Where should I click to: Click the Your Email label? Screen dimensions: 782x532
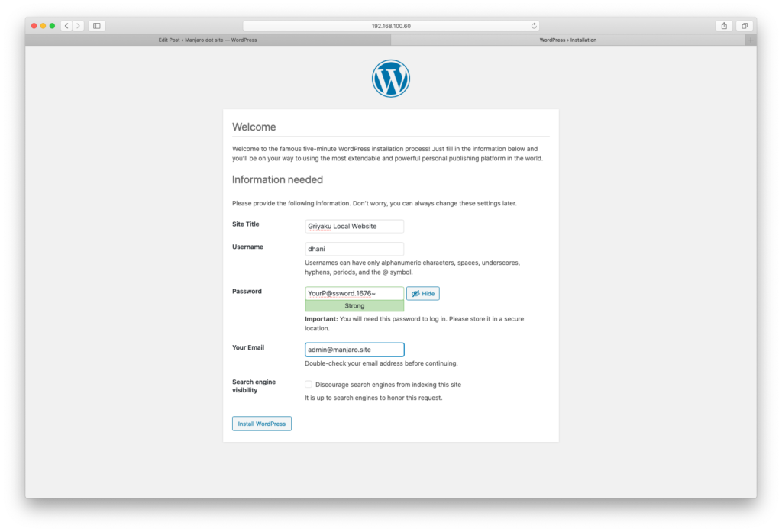(x=248, y=347)
